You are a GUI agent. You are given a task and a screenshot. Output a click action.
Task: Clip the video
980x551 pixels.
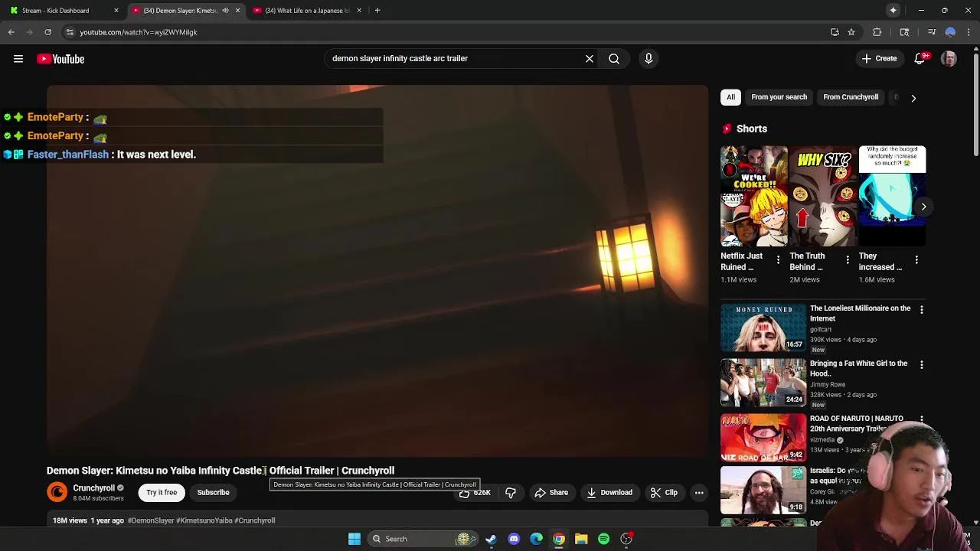(664, 493)
